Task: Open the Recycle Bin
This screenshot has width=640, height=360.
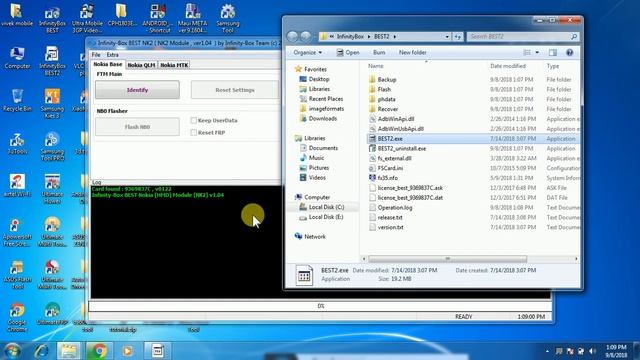Action: pos(17,100)
